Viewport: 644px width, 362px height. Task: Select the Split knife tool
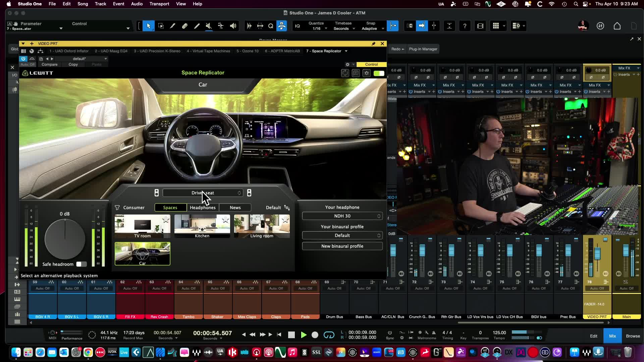pyautogui.click(x=173, y=26)
